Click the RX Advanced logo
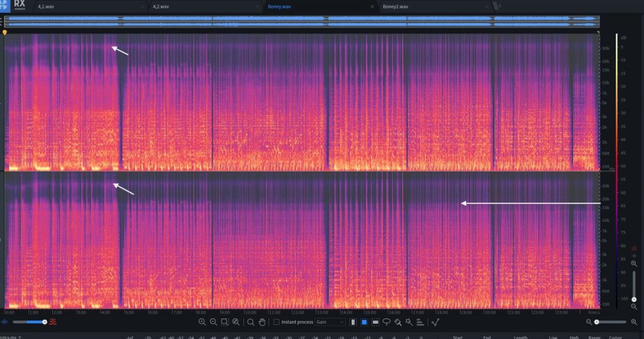Screen dimensions: 644x339 click(x=19, y=5)
